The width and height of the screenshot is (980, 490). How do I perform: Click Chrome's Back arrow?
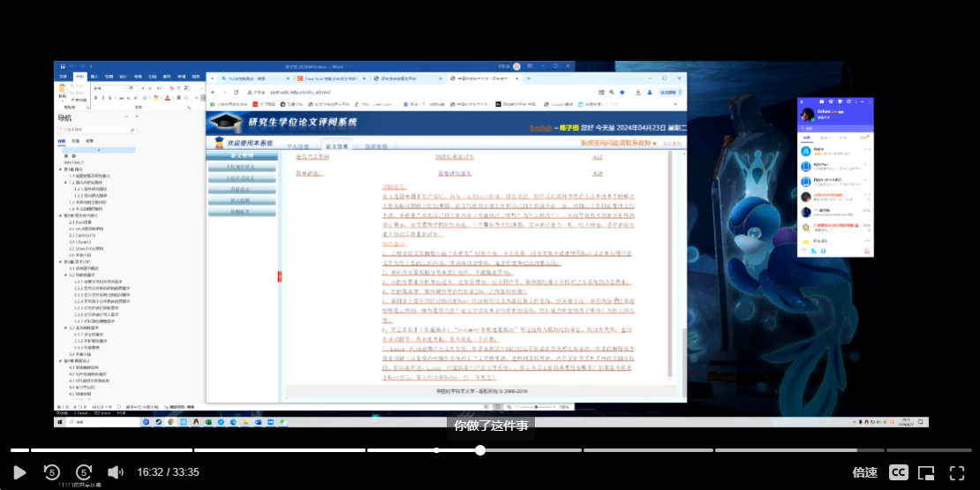coord(213,92)
